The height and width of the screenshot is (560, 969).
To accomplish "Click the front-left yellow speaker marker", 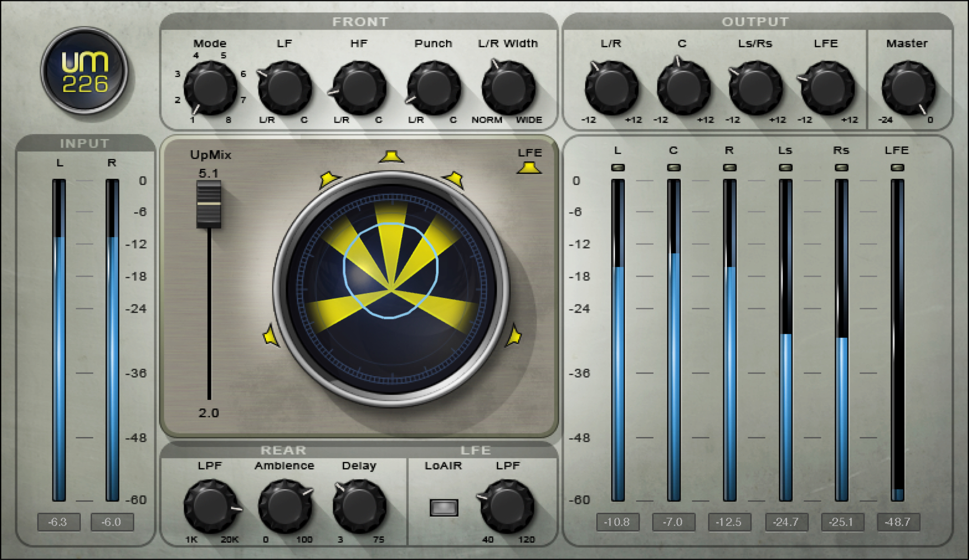I will pyautogui.click(x=328, y=179).
